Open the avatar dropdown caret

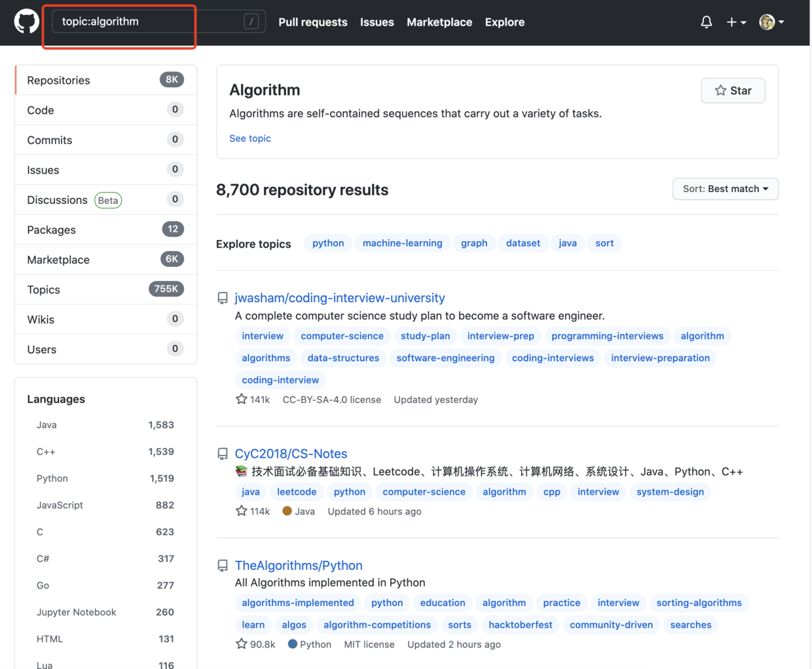point(782,22)
